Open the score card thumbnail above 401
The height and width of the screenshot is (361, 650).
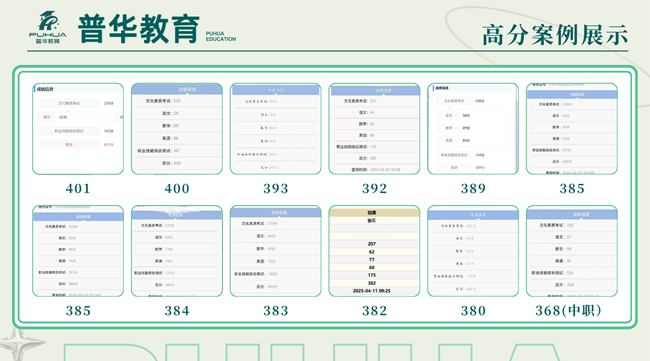tap(78, 128)
